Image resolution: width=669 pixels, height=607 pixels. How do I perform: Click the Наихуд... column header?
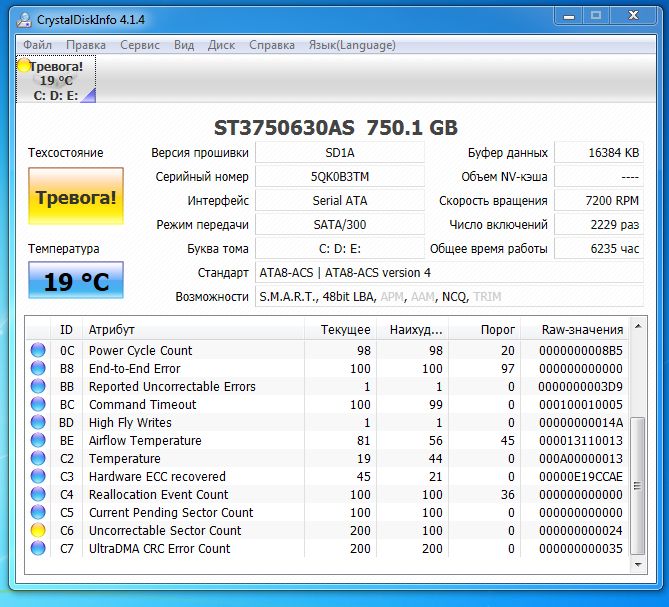412,329
